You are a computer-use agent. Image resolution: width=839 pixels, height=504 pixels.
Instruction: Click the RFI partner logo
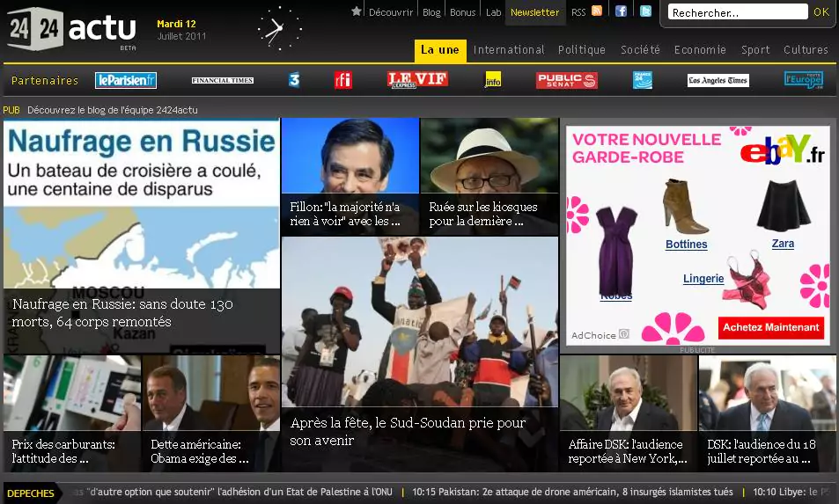point(342,80)
